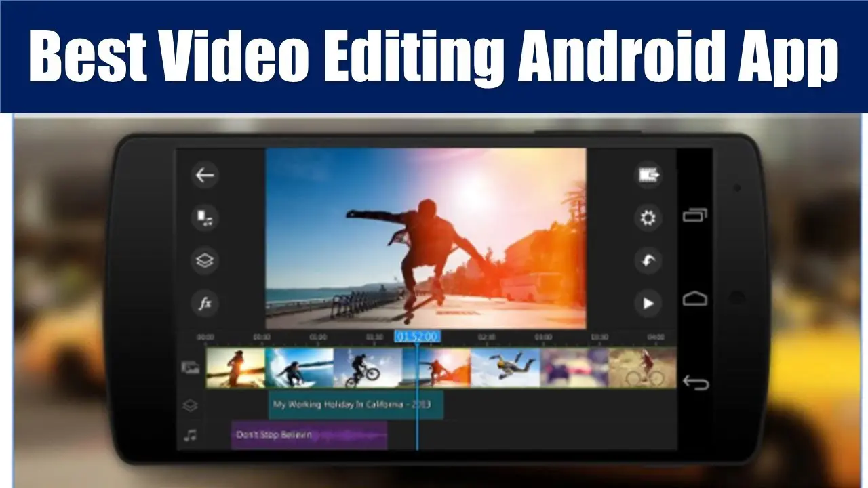Open the clip editing tools icon
The image size is (868, 488).
[x=205, y=218]
